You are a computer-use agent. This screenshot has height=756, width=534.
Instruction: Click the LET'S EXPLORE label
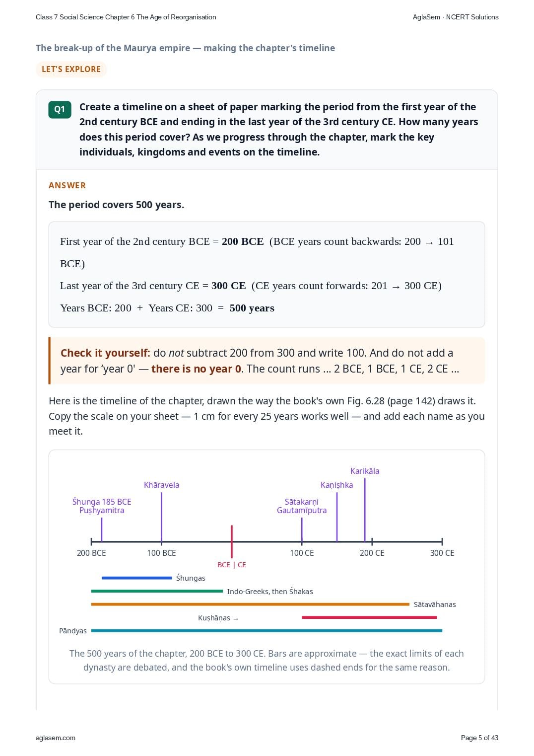tap(71, 69)
